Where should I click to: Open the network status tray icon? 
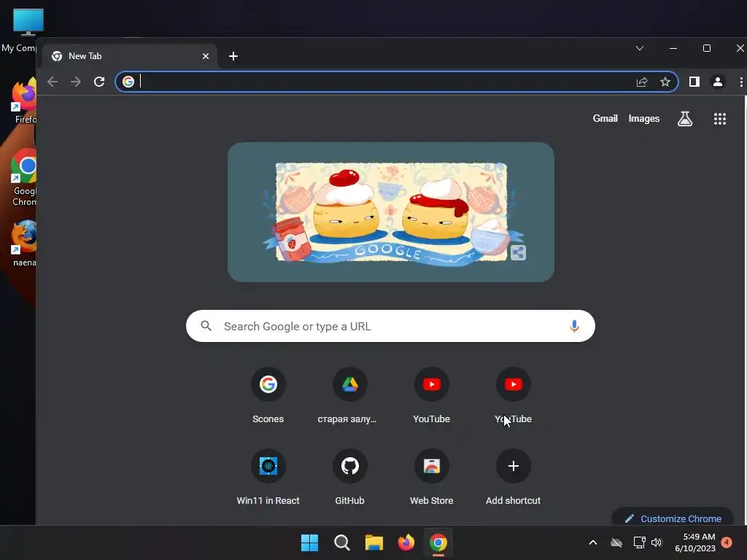click(x=639, y=542)
